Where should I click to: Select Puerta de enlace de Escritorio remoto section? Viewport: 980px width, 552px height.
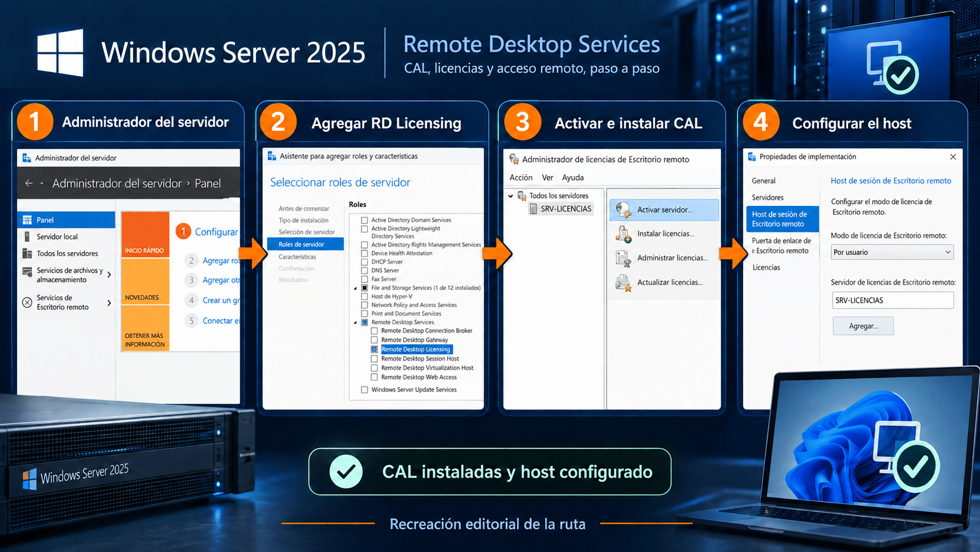(782, 246)
